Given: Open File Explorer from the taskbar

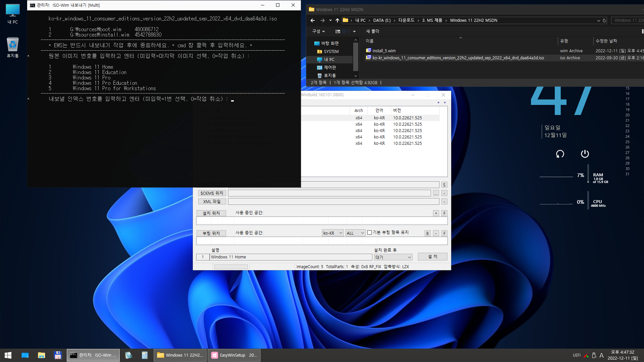Looking at the screenshot, I should point(42,355).
